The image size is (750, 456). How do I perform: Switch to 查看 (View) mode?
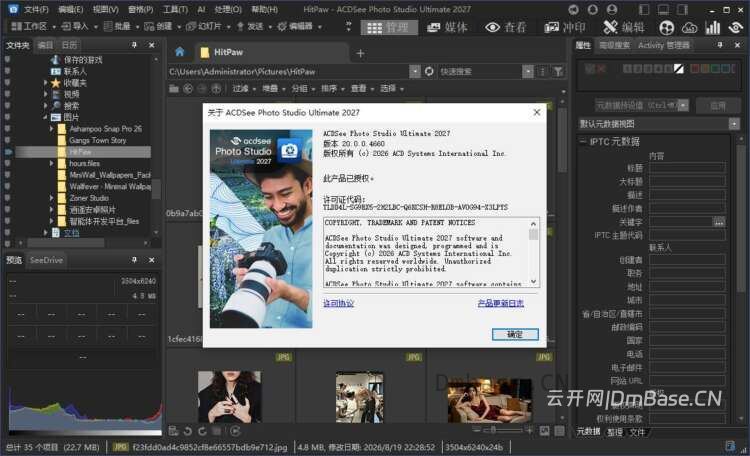click(x=506, y=27)
